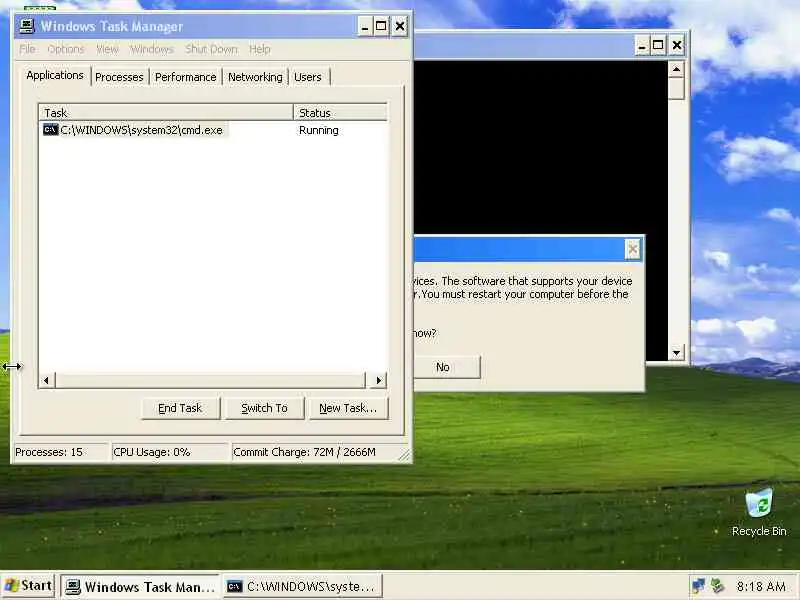The height and width of the screenshot is (600, 800).
Task: Click the Windows Task Manager taskbar button
Action: click(x=140, y=587)
